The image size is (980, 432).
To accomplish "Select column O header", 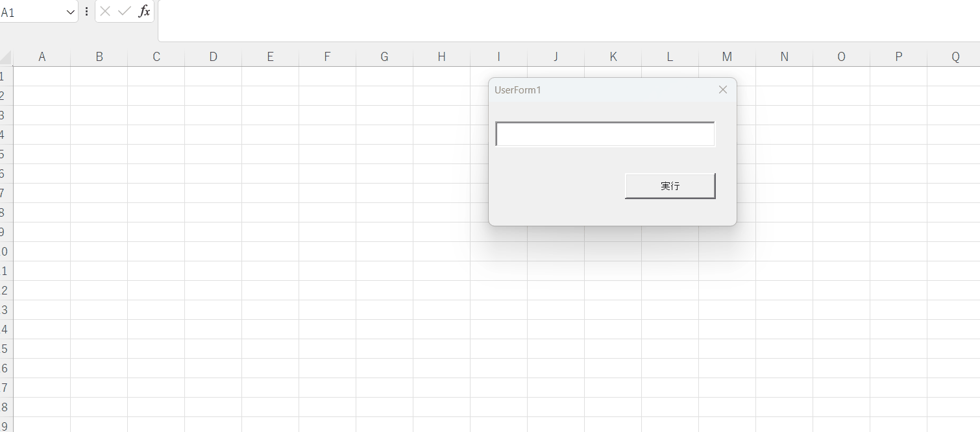I will [x=841, y=56].
